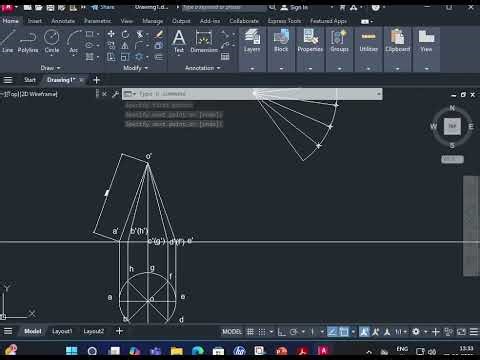Click the Text annotation tool
Screen dimensions: 480x360
179,41
